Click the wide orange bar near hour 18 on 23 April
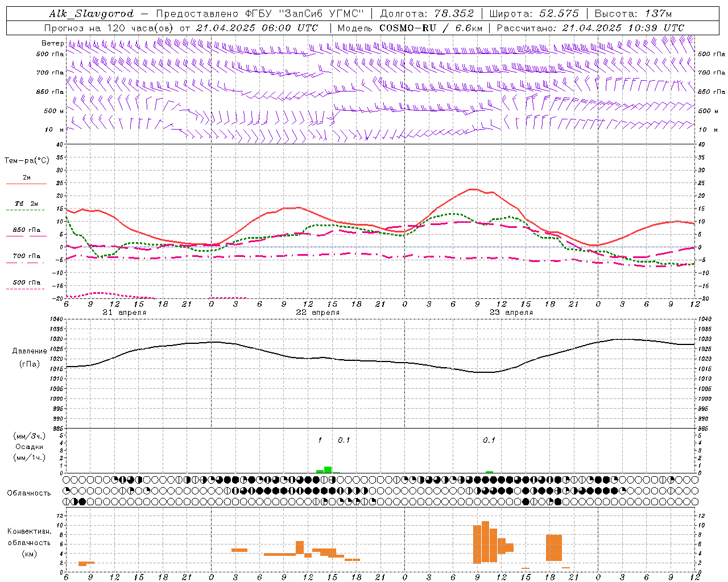Screen dimensions: 728x582 click(x=554, y=548)
